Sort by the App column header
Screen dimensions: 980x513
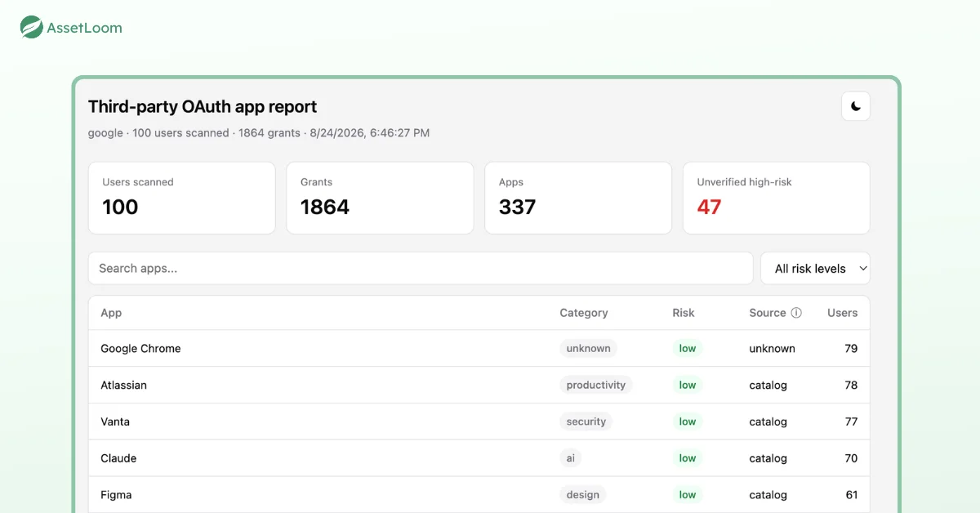click(111, 313)
